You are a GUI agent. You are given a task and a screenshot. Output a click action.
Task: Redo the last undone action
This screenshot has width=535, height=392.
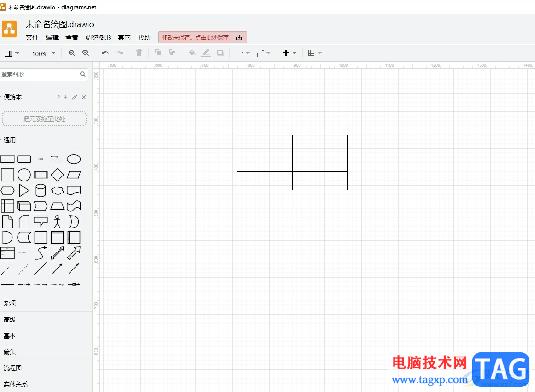pos(119,53)
